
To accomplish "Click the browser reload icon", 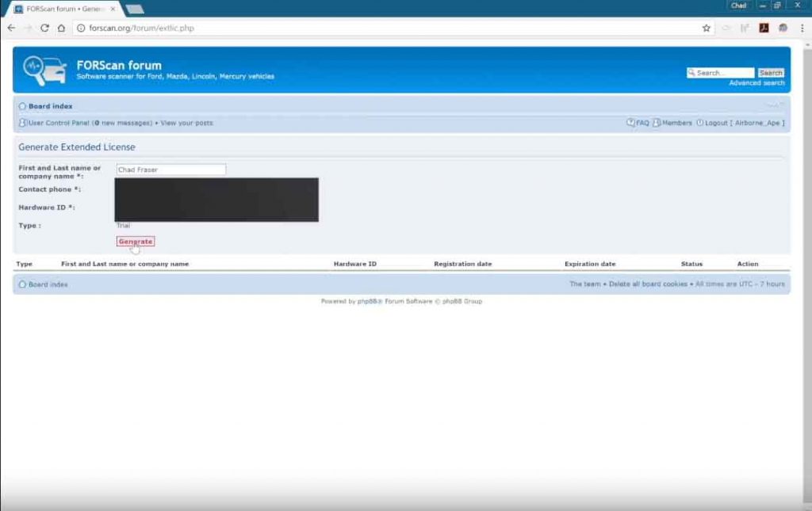I will pyautogui.click(x=45, y=27).
